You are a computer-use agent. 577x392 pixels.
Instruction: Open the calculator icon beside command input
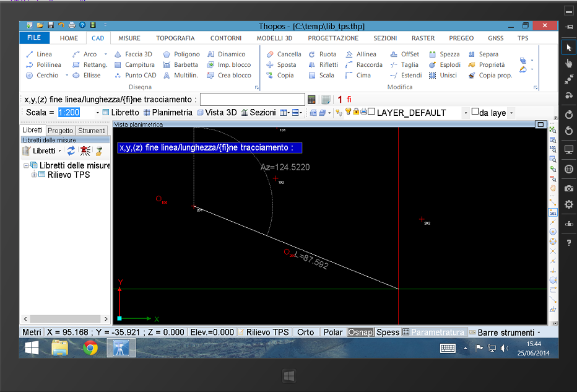(311, 99)
